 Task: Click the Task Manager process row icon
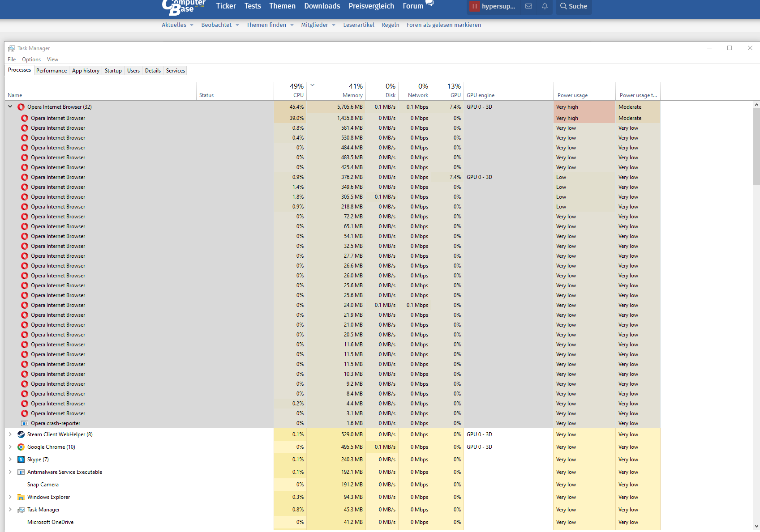(21, 510)
